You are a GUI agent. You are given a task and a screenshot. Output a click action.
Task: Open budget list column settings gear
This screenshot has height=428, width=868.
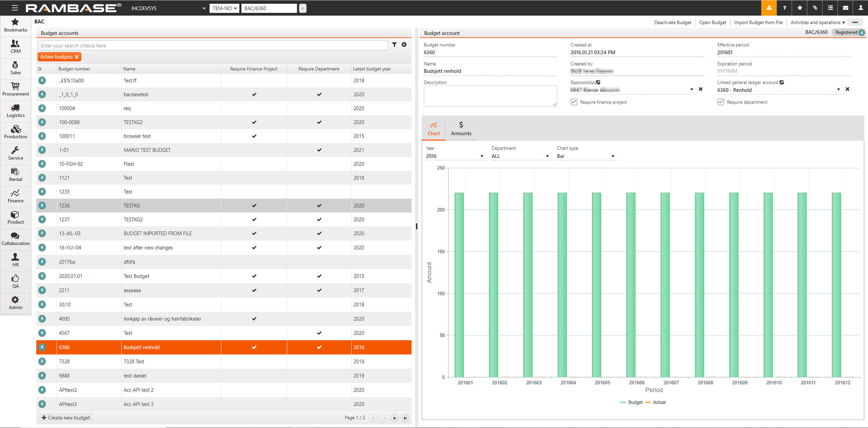[x=404, y=45]
